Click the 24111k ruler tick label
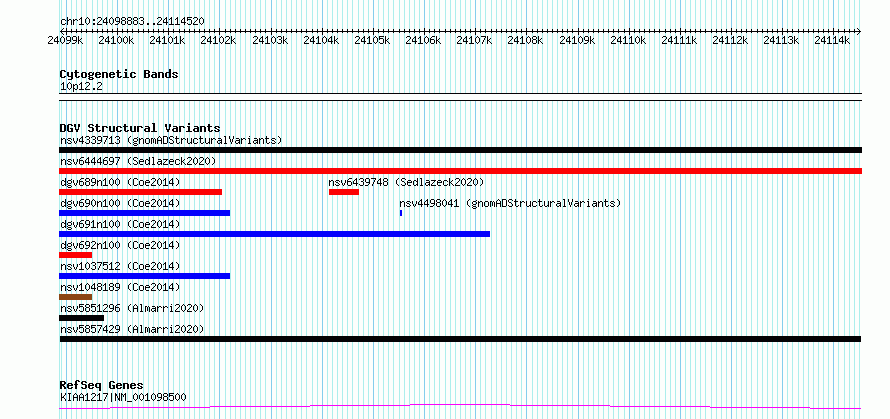 pyautogui.click(x=679, y=40)
